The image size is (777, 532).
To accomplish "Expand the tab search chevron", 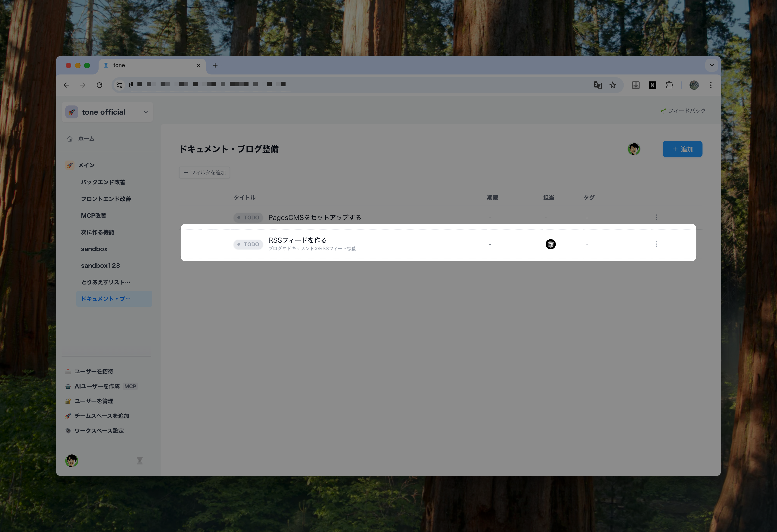I will click(x=712, y=65).
